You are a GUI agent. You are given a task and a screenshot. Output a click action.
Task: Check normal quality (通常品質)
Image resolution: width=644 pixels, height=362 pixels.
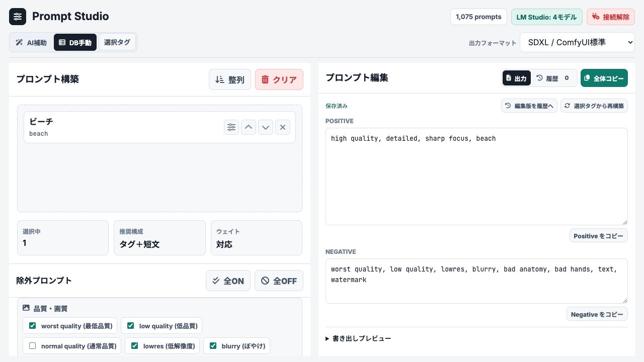pos(33,346)
